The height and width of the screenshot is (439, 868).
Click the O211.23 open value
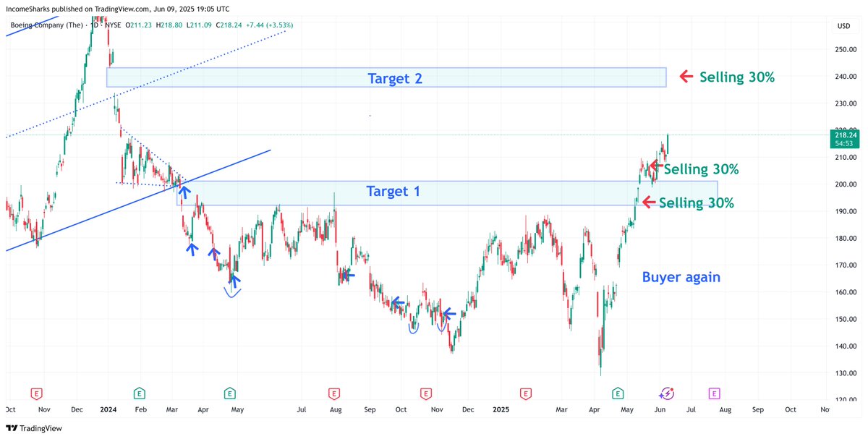point(139,25)
